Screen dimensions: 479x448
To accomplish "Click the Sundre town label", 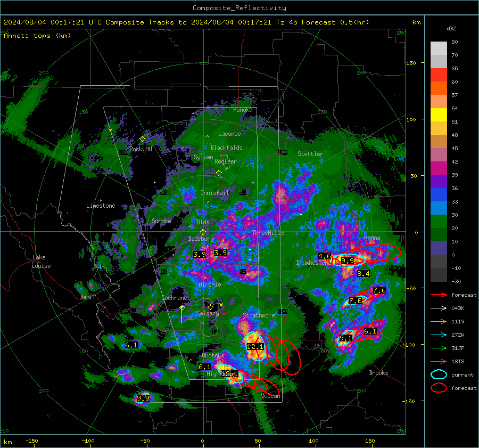I will pyautogui.click(x=161, y=221).
